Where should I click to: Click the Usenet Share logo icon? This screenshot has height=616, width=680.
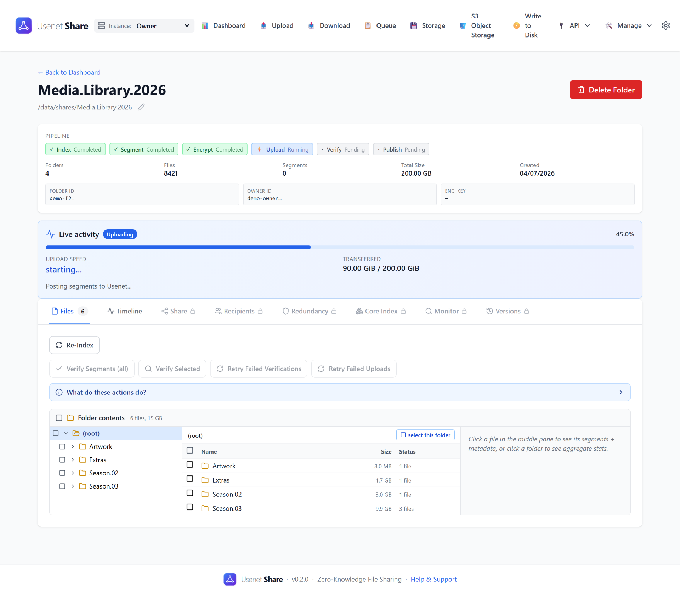point(23,25)
